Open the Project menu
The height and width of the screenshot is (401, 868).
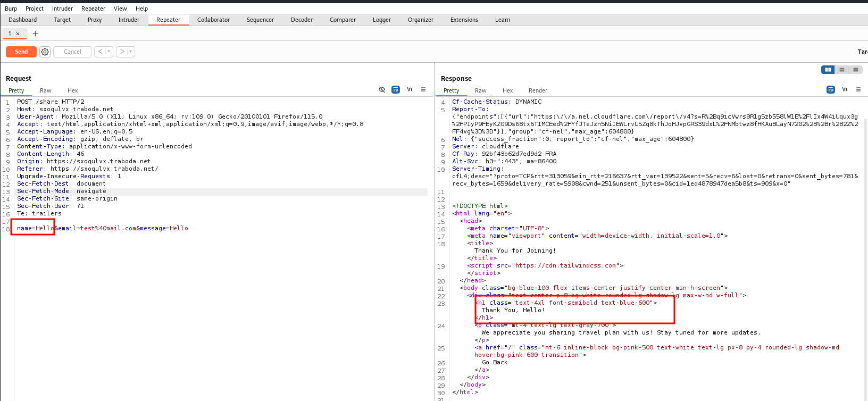coord(35,9)
